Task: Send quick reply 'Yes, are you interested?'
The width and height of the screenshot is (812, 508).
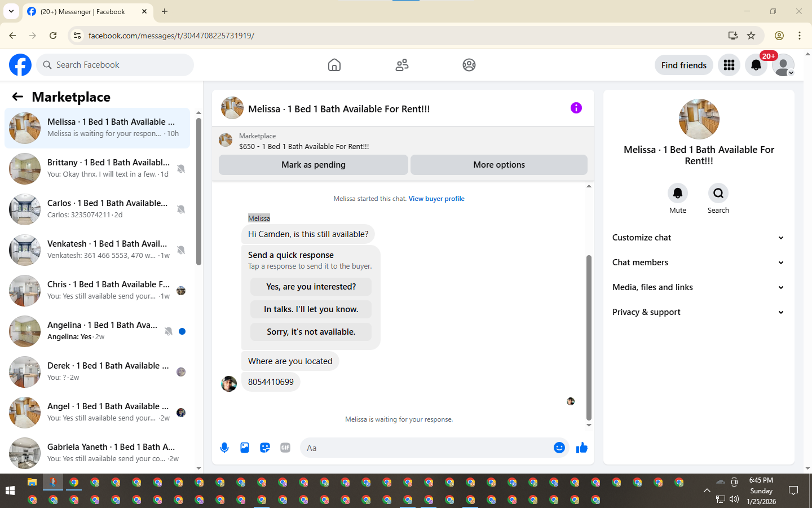Action: (x=311, y=287)
